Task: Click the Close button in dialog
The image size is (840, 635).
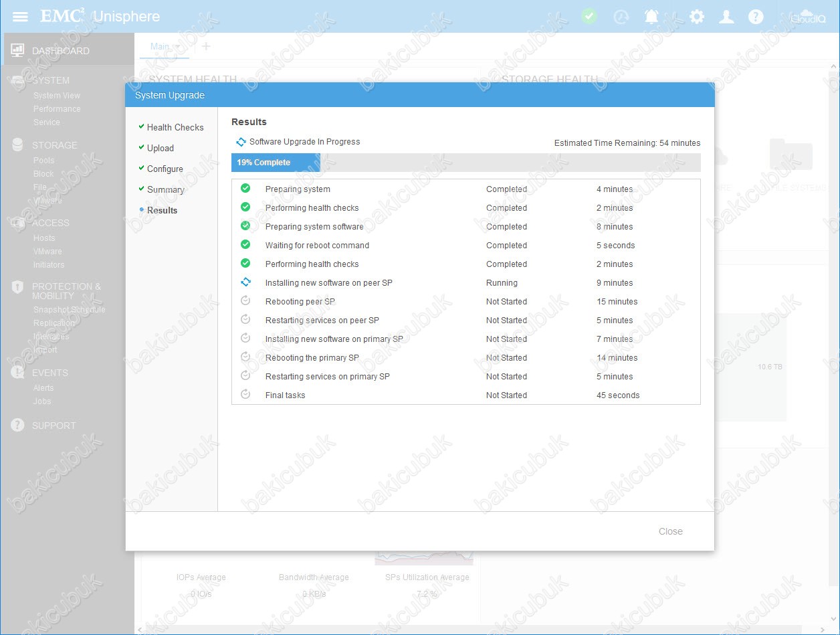Action: pyautogui.click(x=670, y=531)
